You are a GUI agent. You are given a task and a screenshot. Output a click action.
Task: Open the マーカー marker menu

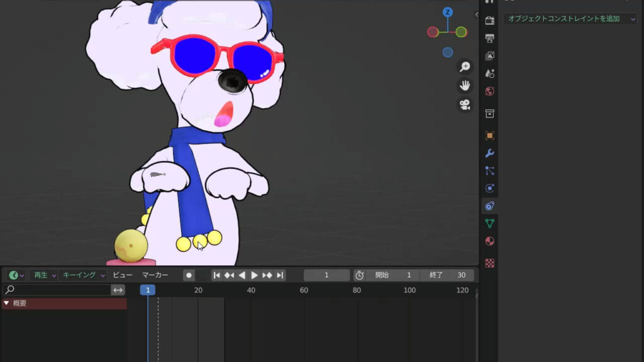tap(155, 275)
